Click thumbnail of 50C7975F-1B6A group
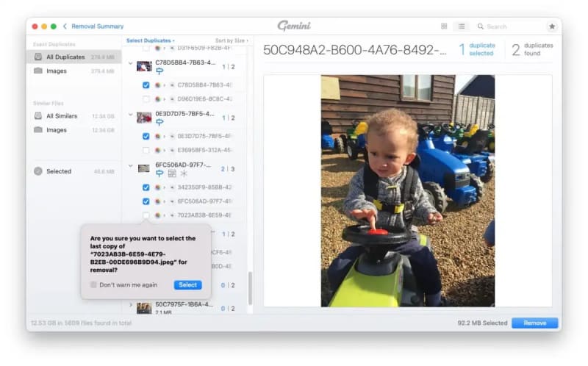The image size is (588, 366). click(144, 308)
